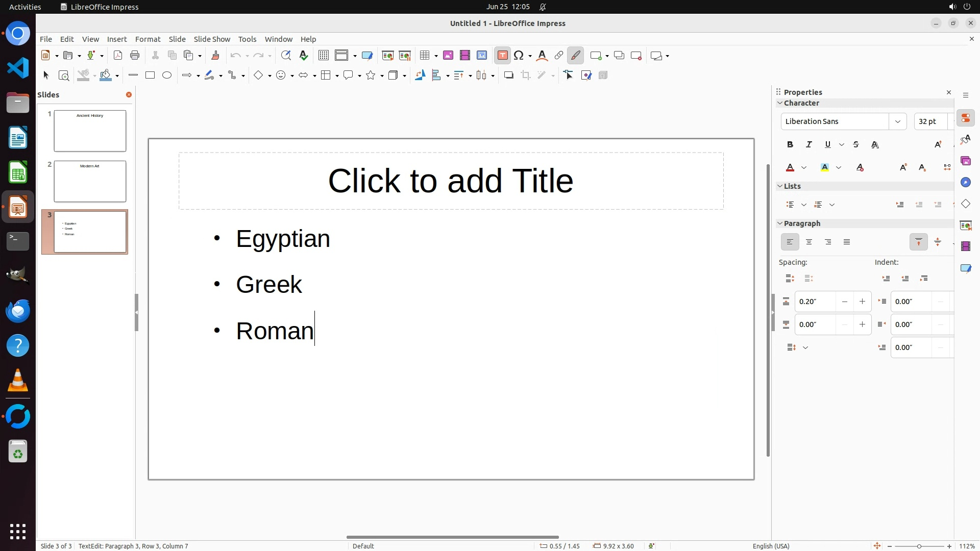Open the Slide Show menu
This screenshot has height=551, width=980.
tap(212, 39)
